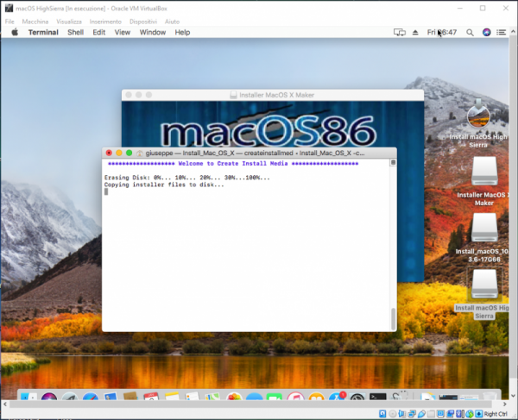Click the down arrow of VirtualBox vertical scrollbar
This screenshot has width=518, height=420.
[513, 396]
